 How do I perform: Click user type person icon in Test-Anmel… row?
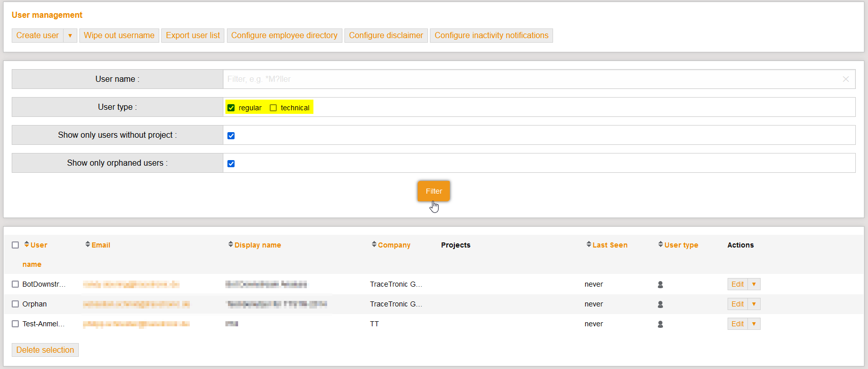click(x=660, y=324)
